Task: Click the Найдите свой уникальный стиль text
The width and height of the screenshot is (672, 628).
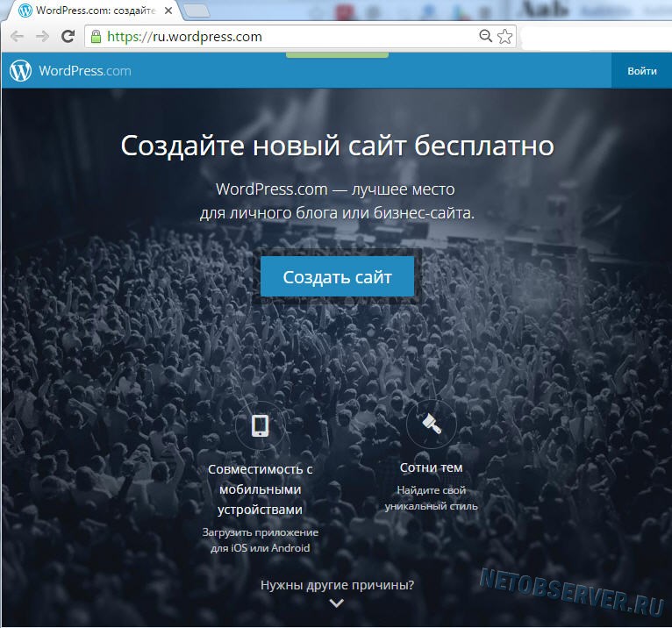Action: coord(431,498)
